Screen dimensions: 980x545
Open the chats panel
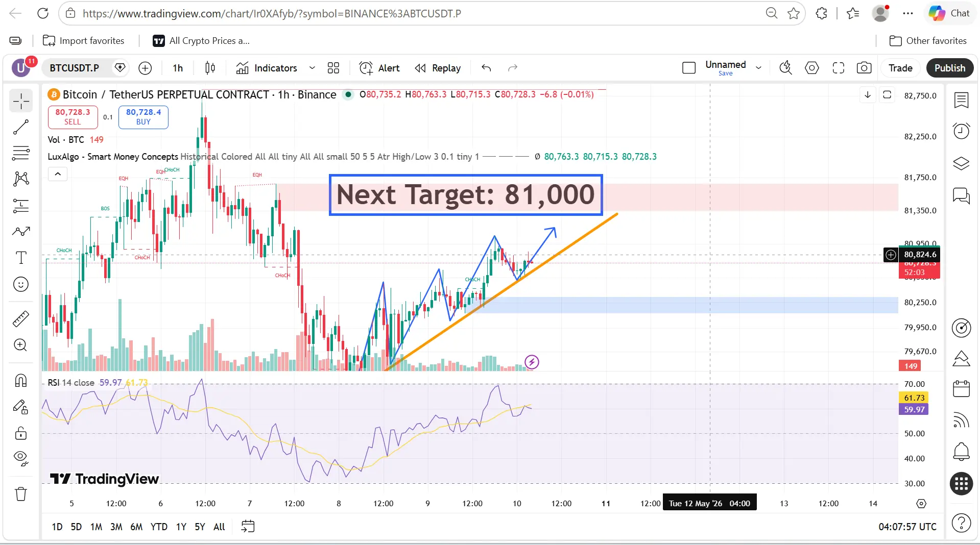point(961,195)
